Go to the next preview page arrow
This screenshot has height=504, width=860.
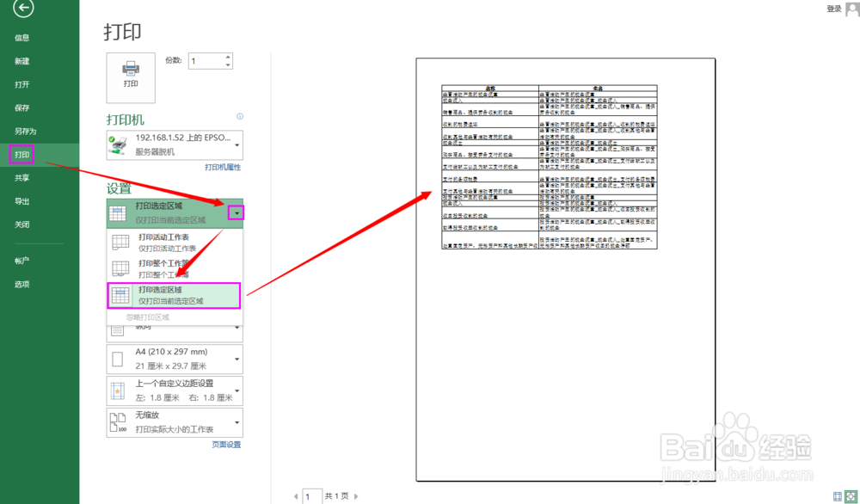tap(356, 496)
